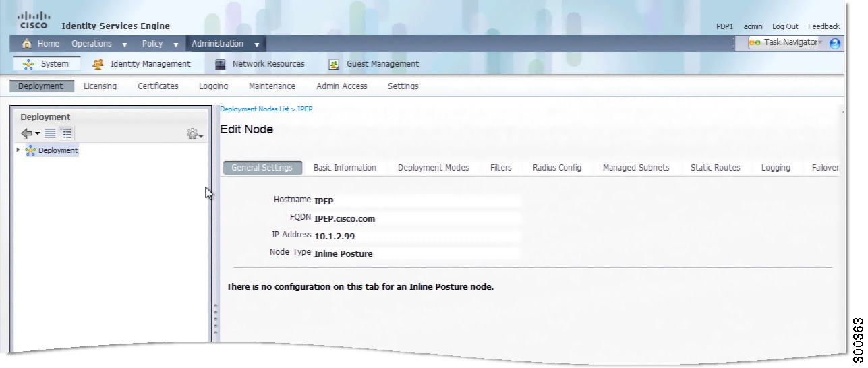Open the Managed Subnets node tab
Screen dimensions: 868x368
tap(636, 168)
